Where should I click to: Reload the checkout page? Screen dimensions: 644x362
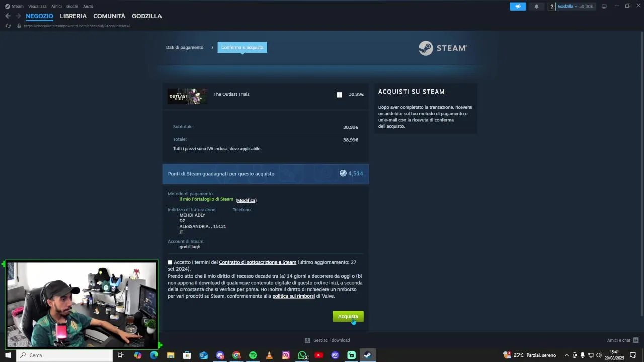(x=8, y=26)
